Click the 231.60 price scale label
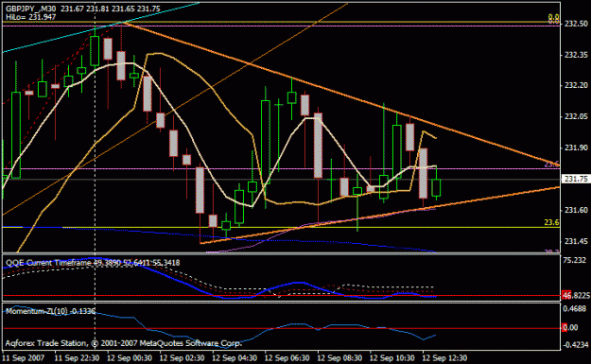Screen dimensions: 591x364 coord(576,210)
